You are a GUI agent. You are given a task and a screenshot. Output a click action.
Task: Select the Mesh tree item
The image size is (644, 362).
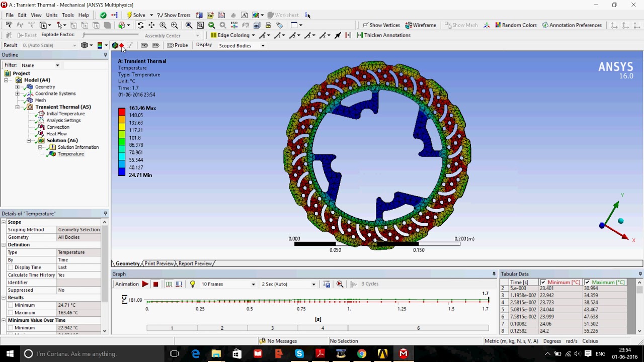pyautogui.click(x=40, y=100)
